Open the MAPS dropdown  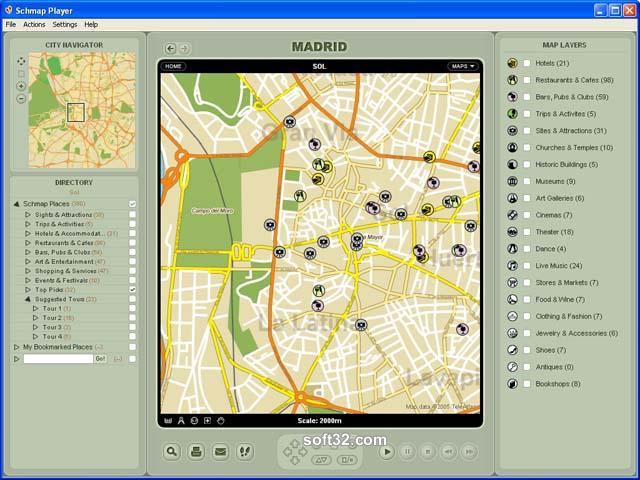click(x=463, y=66)
